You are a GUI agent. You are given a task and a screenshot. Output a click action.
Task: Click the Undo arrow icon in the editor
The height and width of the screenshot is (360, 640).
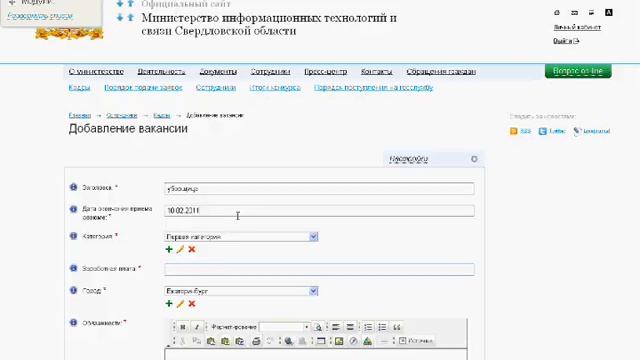pyautogui.click(x=270, y=341)
